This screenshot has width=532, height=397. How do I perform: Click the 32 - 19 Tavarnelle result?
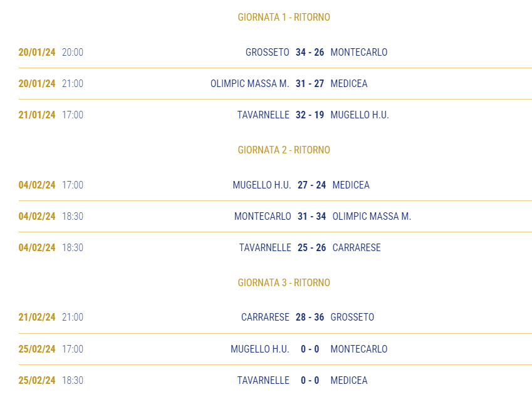[310, 115]
